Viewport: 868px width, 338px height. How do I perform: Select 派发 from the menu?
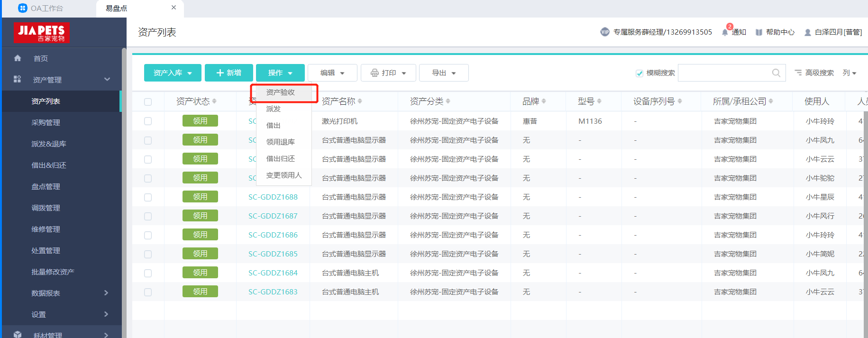(283, 109)
